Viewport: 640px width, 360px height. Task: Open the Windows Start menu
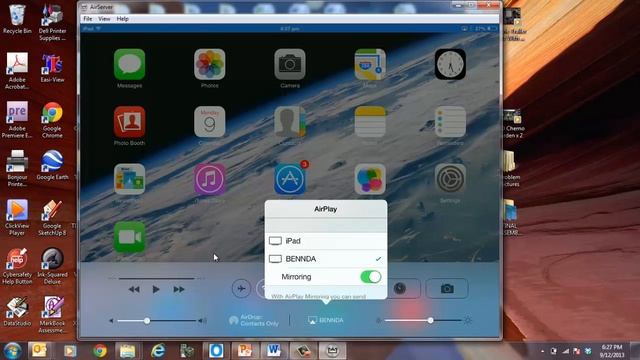(x=12, y=351)
